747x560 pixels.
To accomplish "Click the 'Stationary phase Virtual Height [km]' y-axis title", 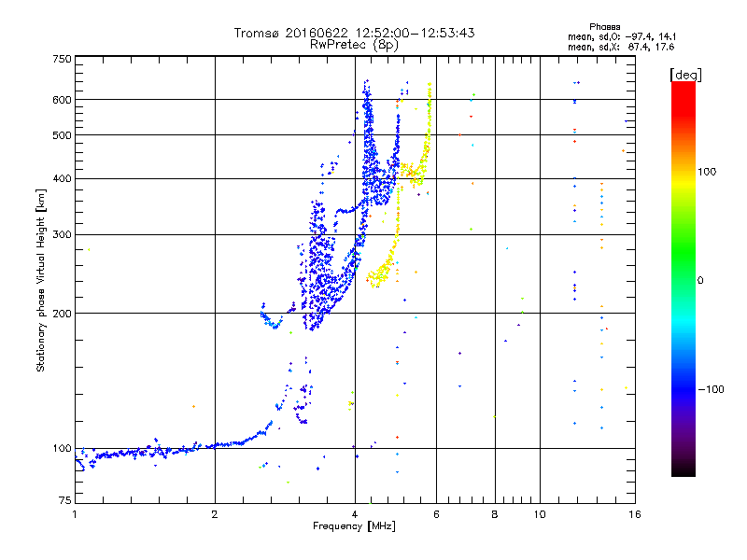I will pos(40,280).
